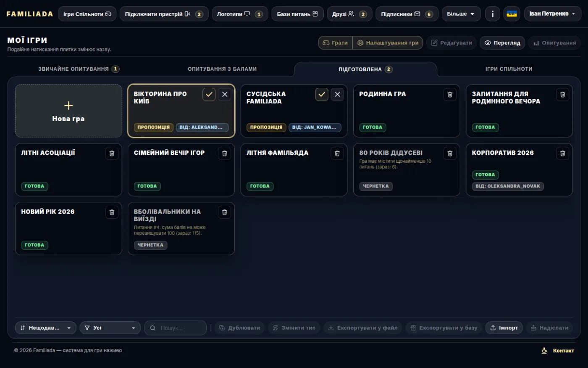
Task: Decline Вікторина про Київ proposal with X
Action: (224, 95)
